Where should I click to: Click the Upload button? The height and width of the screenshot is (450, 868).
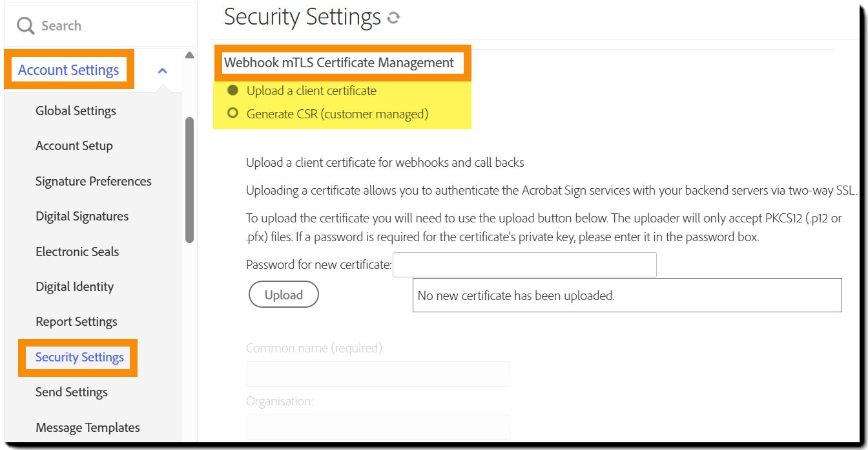pos(284,294)
